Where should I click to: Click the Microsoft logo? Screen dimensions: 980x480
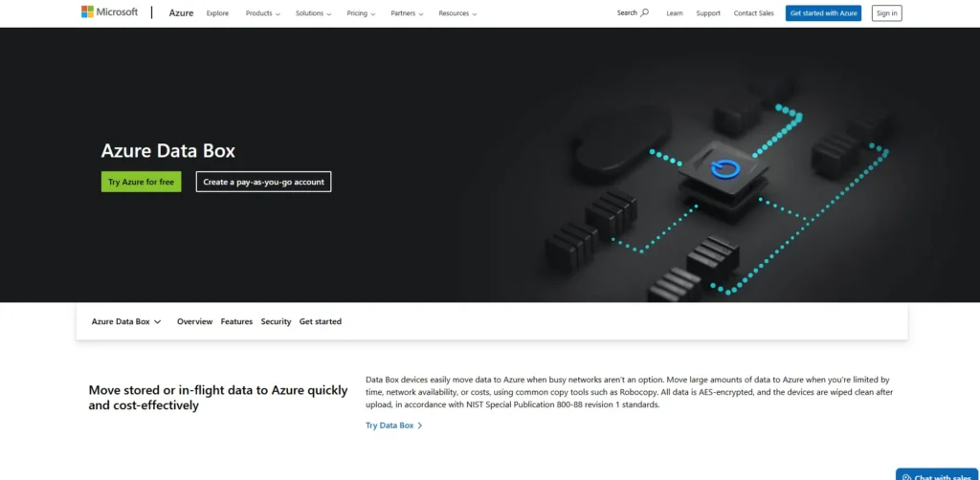[x=109, y=11]
